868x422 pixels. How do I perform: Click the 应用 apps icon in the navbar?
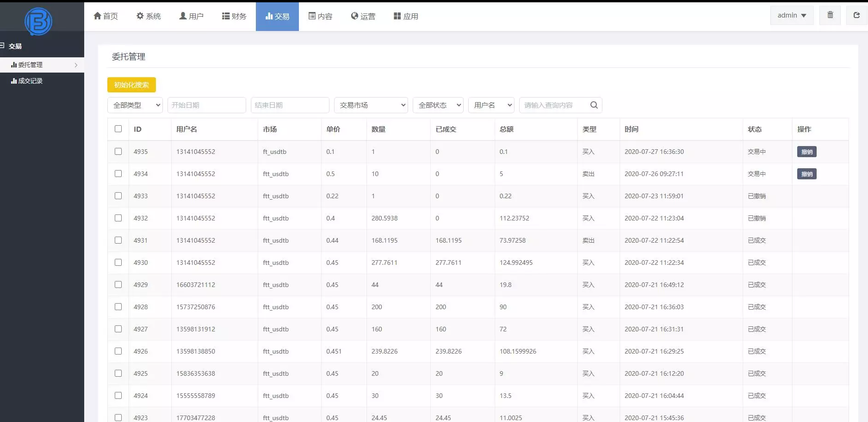(396, 15)
